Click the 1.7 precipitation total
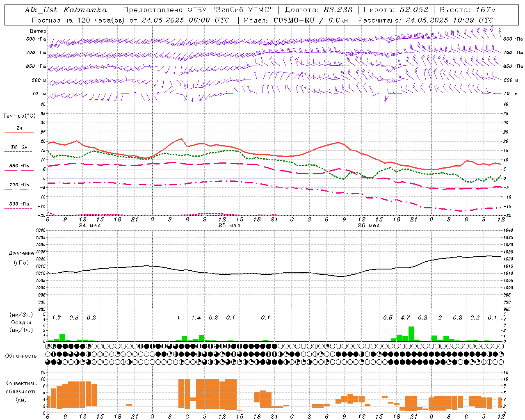Image resolution: width=525 pixels, height=420 pixels. point(57,318)
